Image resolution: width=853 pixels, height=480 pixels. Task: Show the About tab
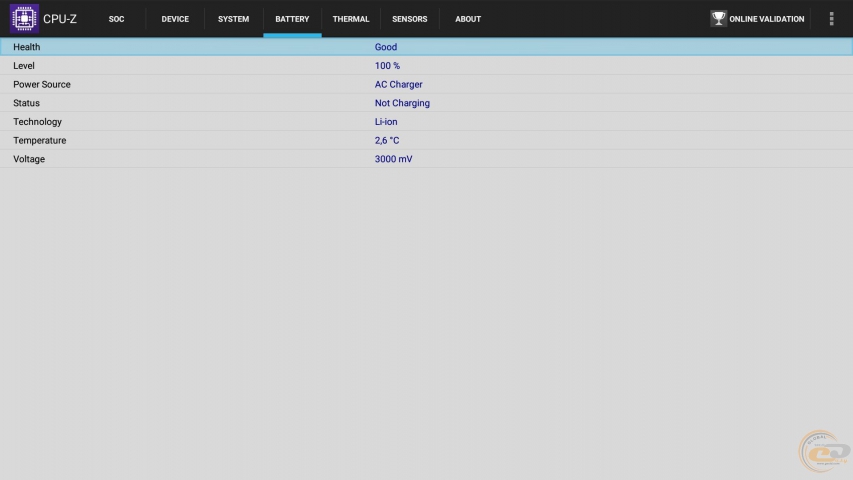[468, 19]
